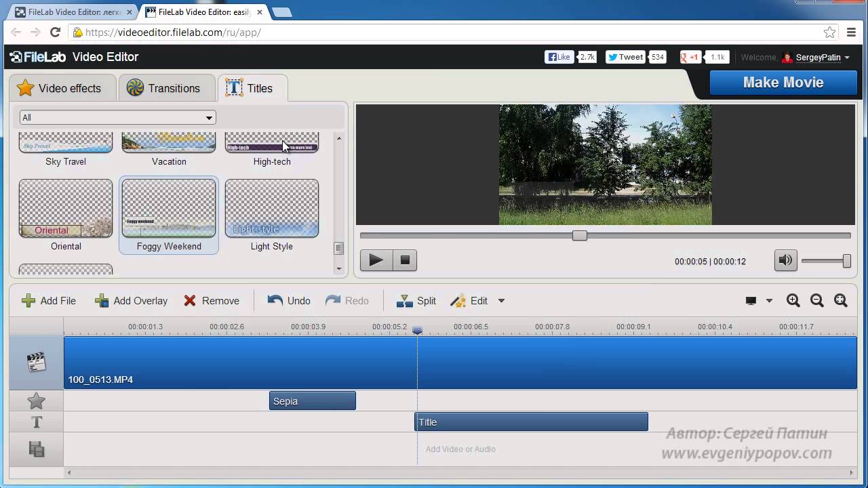
Task: Click the Make Movie button
Action: 783,83
